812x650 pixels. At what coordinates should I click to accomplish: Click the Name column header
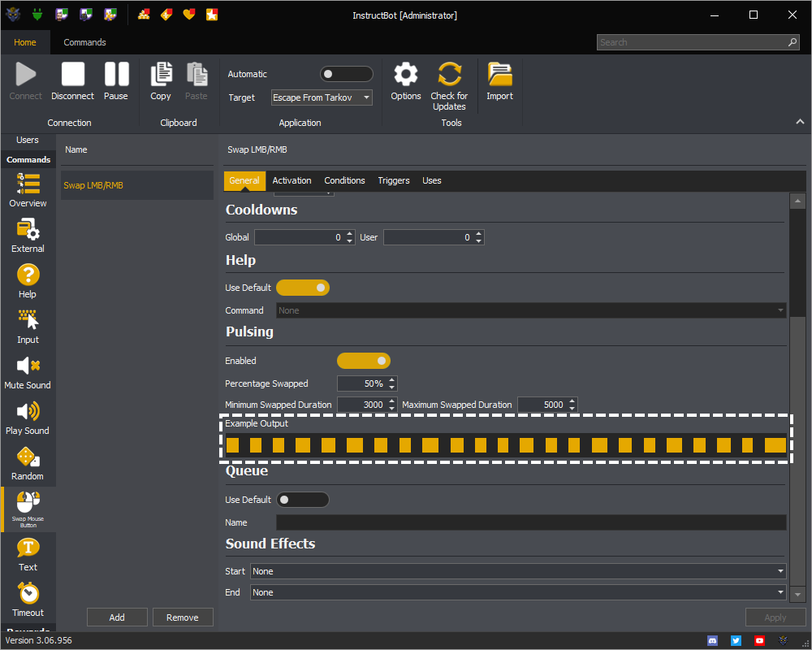click(76, 149)
